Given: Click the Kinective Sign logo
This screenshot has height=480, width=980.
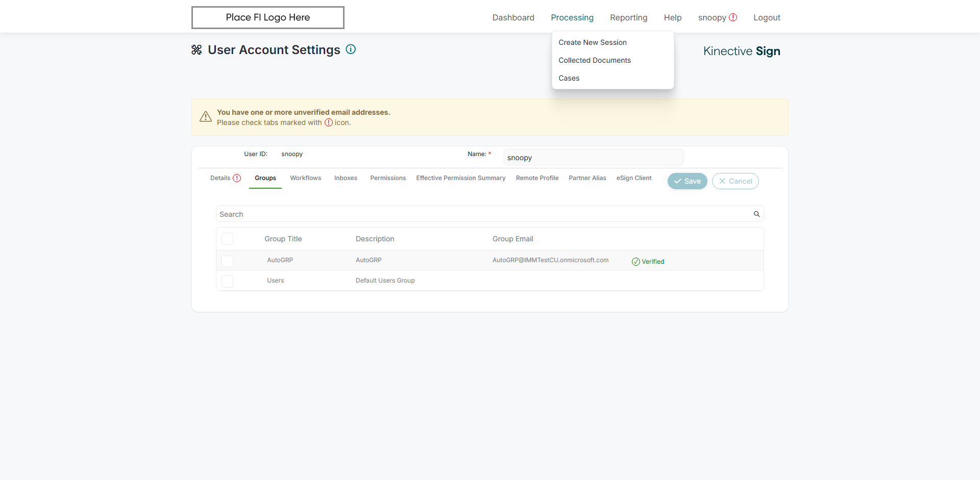Looking at the screenshot, I should pos(741,51).
